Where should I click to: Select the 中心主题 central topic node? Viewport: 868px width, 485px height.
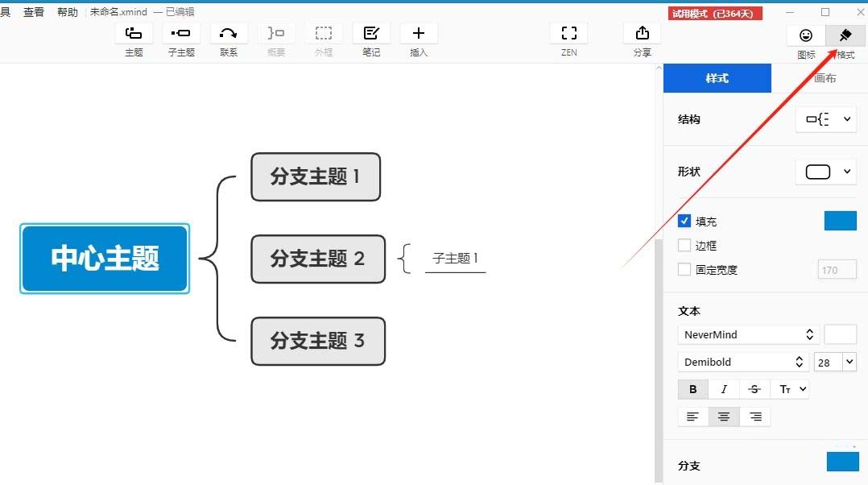(x=105, y=259)
